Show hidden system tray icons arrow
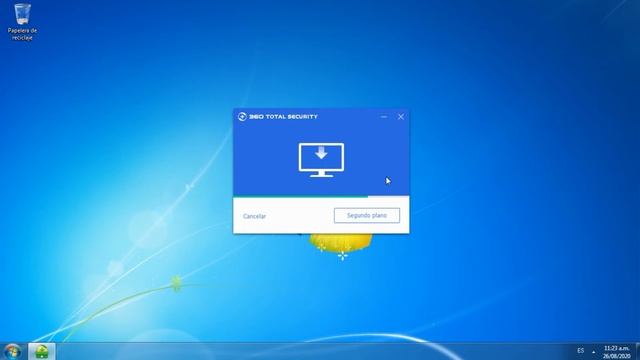640x360 pixels. pyautogui.click(x=593, y=351)
